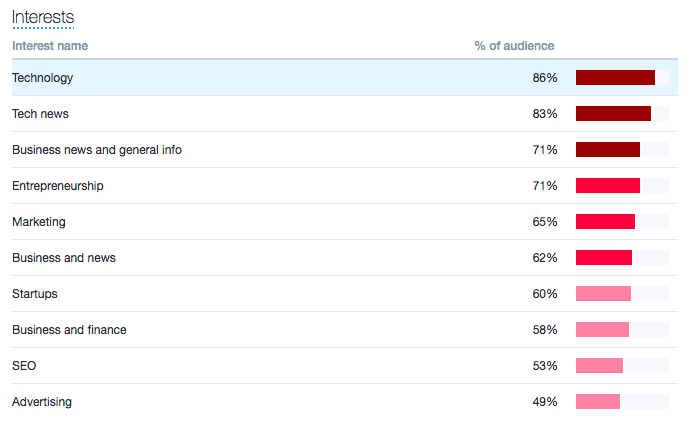Click the Marketing 65% bar
696x429 pixels.
pyautogui.click(x=605, y=221)
